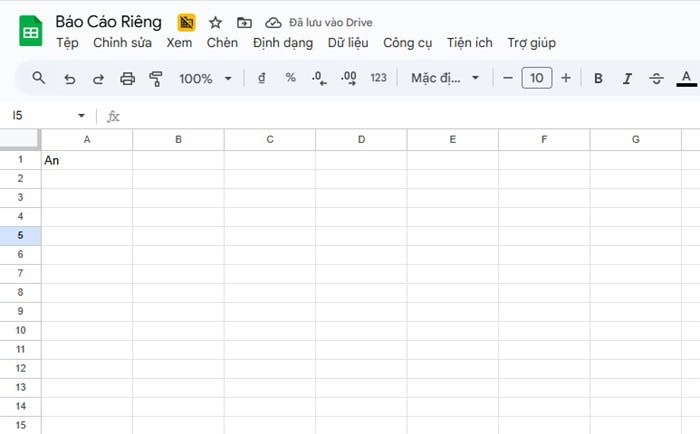Screen dimensions: 700x434
Task: Click the move to folder icon
Action: (x=244, y=22)
